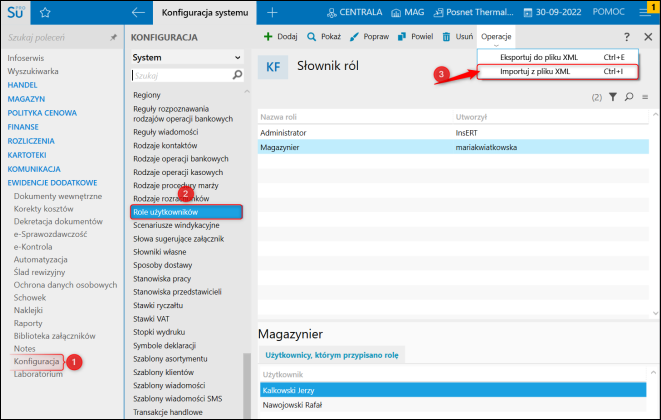This screenshot has height=420, width=661.
Task: Open Infoserwis link
Action: [x=25, y=58]
